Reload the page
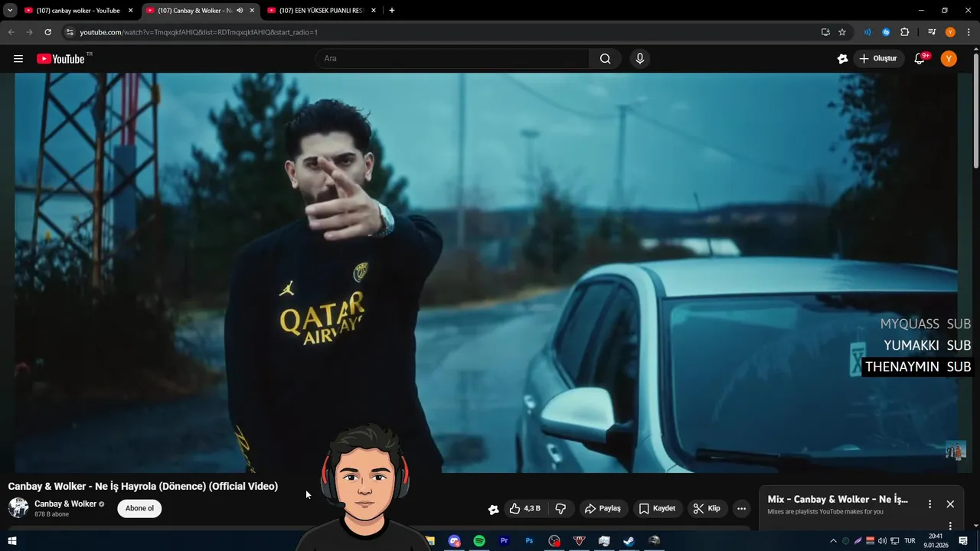The image size is (980, 551). click(47, 32)
